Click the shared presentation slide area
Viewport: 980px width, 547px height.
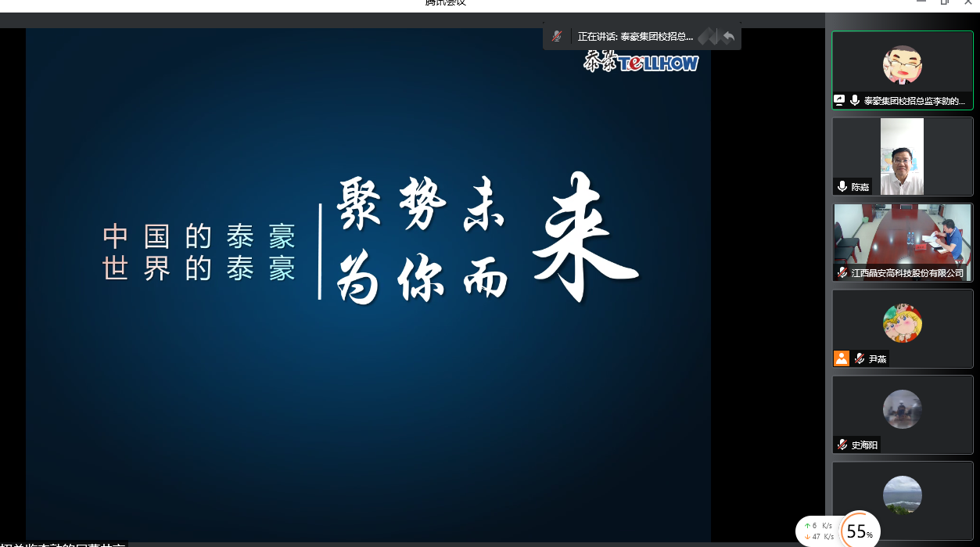(x=368, y=285)
